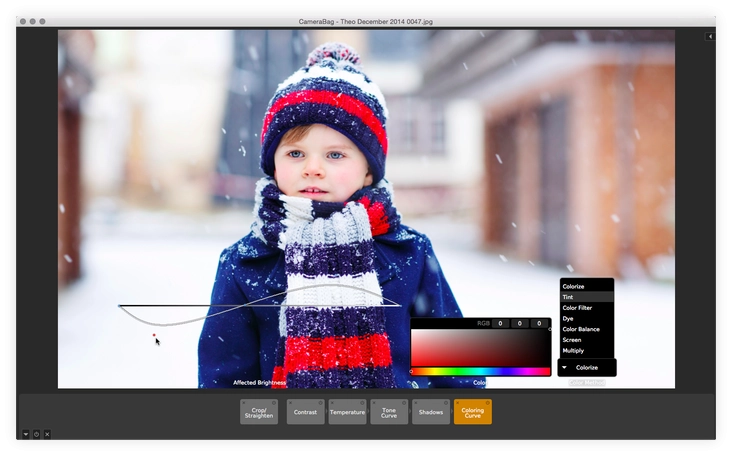Click the red control point on the curve

tap(154, 335)
